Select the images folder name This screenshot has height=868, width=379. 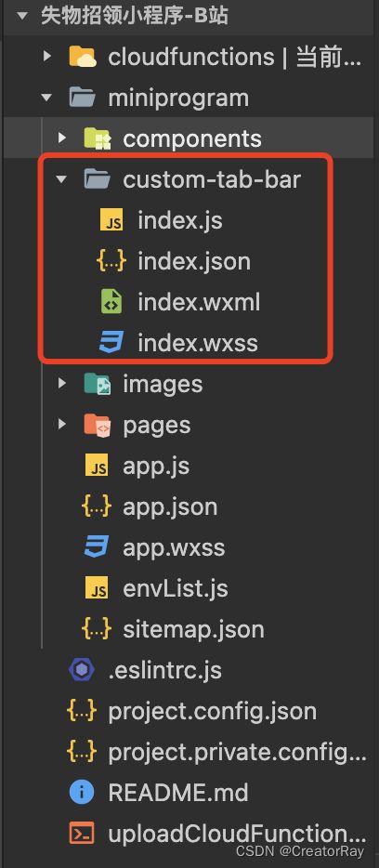point(163,385)
